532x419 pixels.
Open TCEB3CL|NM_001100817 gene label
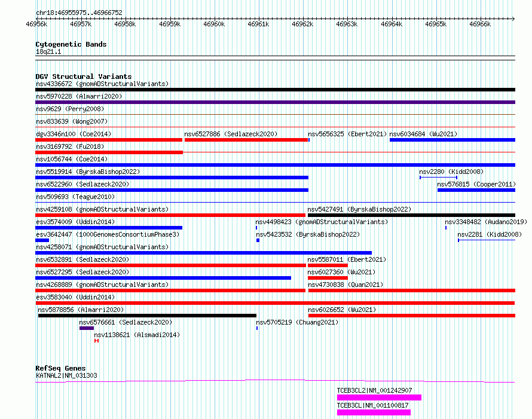pyautogui.click(x=372, y=405)
